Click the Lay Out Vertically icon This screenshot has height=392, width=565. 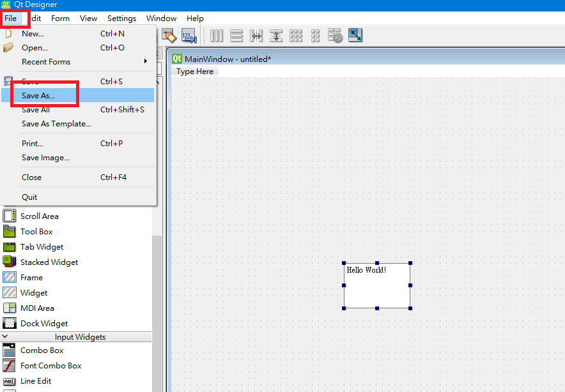tap(236, 36)
